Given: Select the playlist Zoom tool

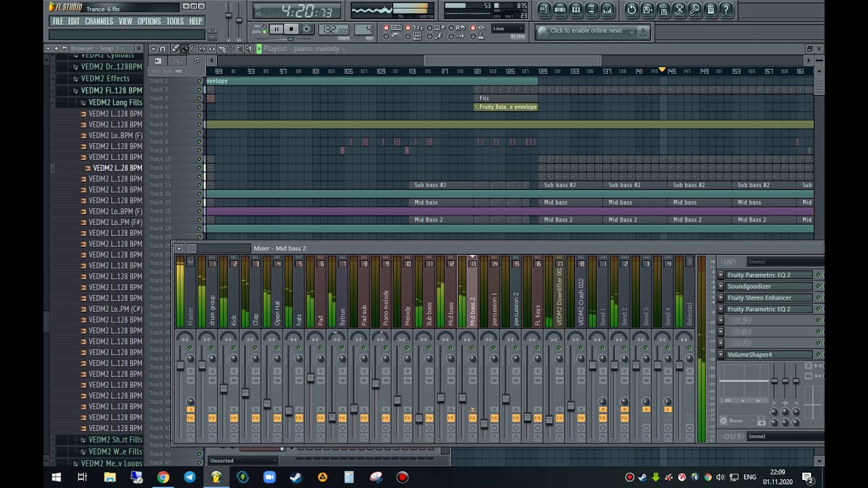Looking at the screenshot, I should 239,49.
